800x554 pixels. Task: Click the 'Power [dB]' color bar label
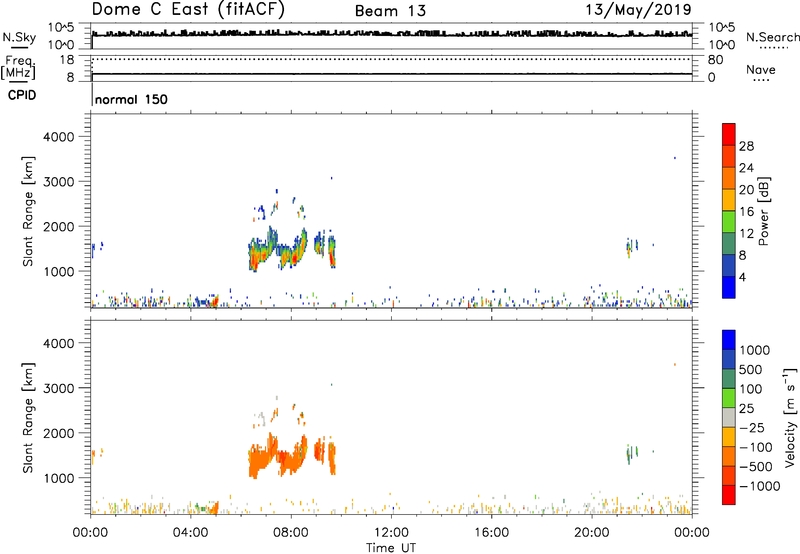pyautogui.click(x=763, y=211)
